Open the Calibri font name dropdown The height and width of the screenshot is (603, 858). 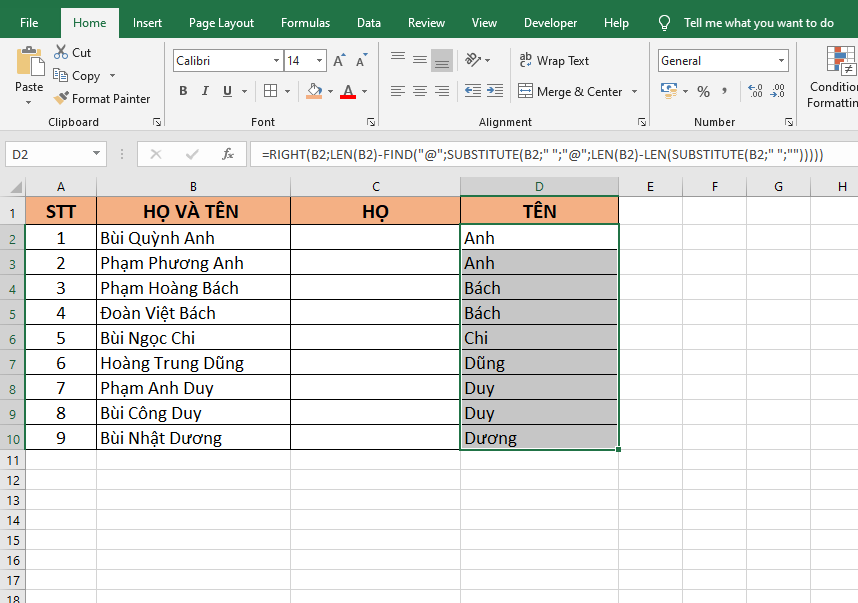pos(276,61)
